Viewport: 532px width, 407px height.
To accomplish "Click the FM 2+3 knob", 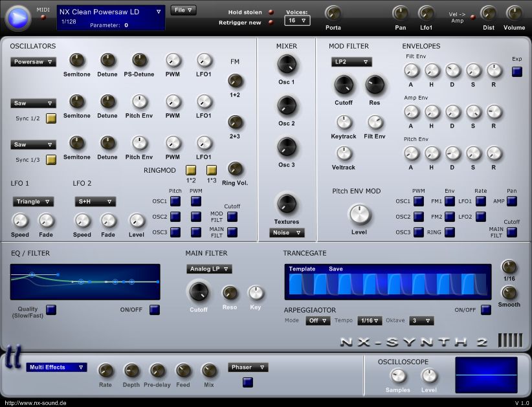I will click(235, 122).
